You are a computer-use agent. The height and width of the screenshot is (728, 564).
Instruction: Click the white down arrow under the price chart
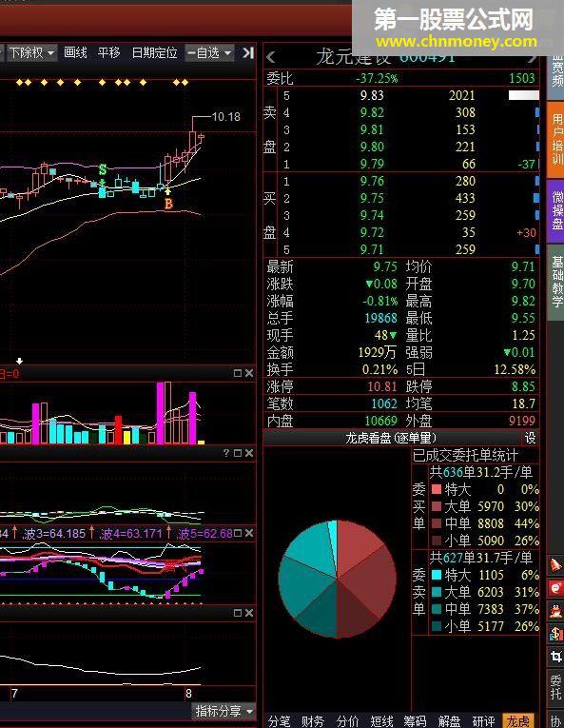coord(19,361)
